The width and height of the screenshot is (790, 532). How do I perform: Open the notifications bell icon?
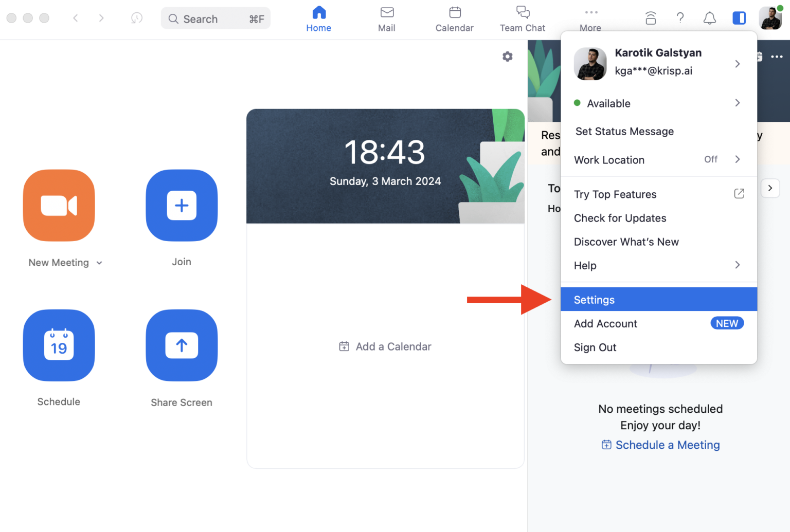(709, 19)
